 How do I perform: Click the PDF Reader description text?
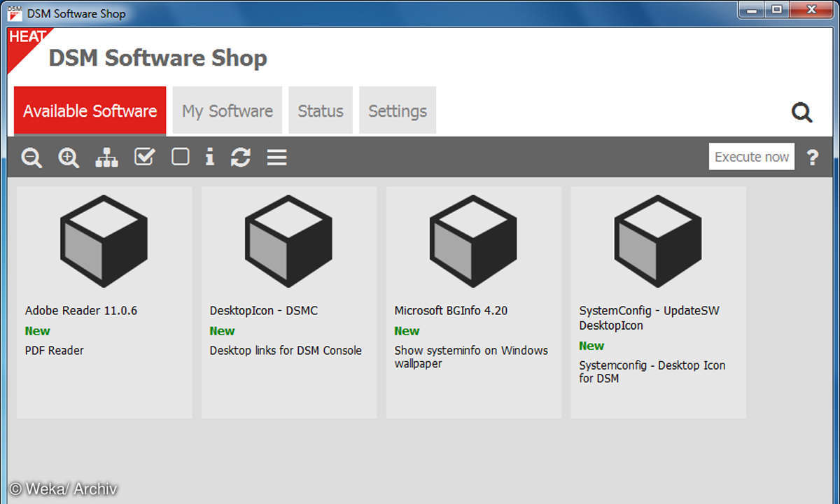[55, 350]
